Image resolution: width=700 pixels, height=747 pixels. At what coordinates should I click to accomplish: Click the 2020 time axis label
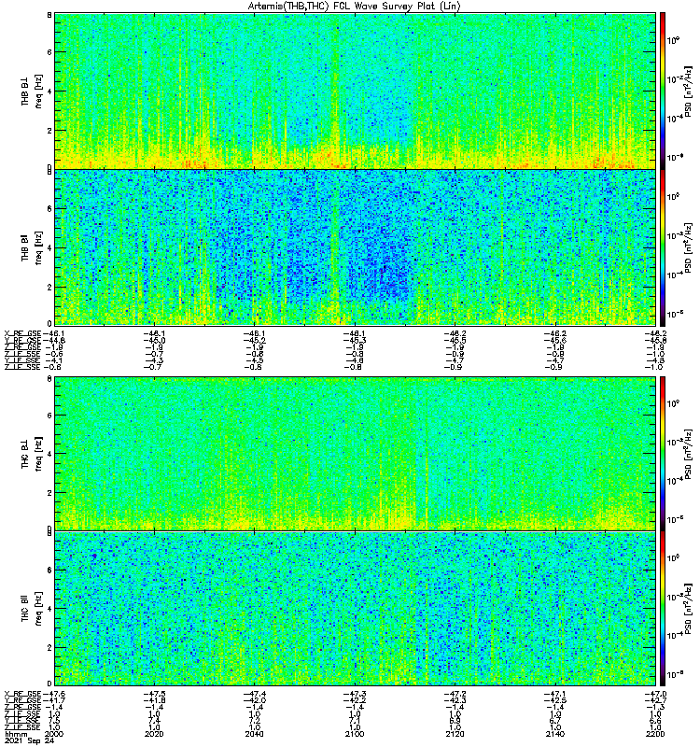point(154,734)
